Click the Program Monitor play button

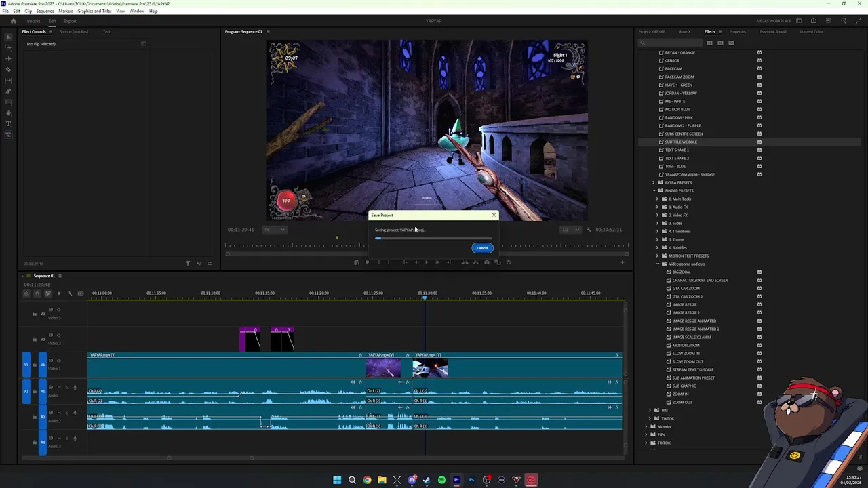click(x=427, y=262)
